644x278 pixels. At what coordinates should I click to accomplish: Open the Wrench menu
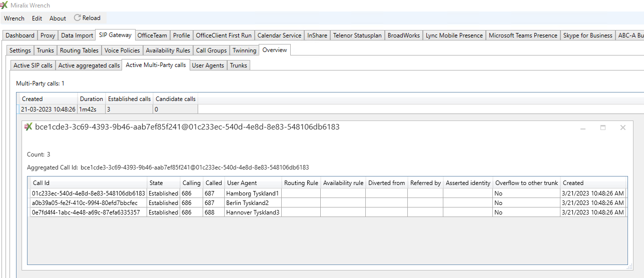(14, 18)
